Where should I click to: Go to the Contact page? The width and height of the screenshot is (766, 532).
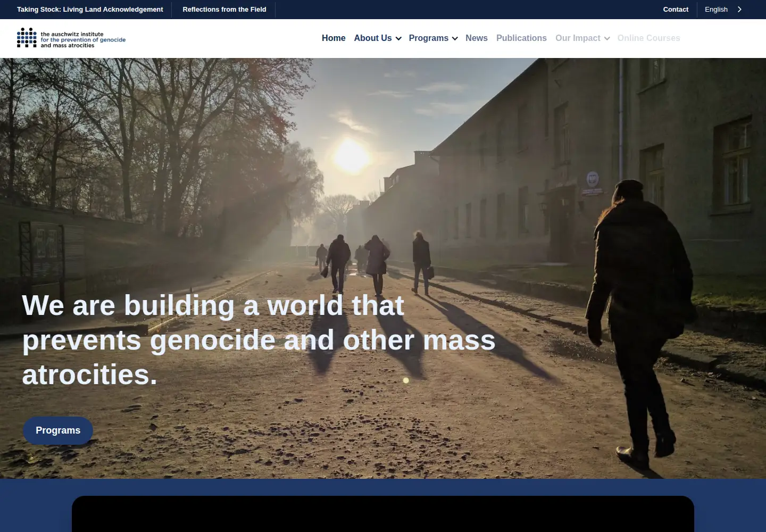tap(676, 10)
